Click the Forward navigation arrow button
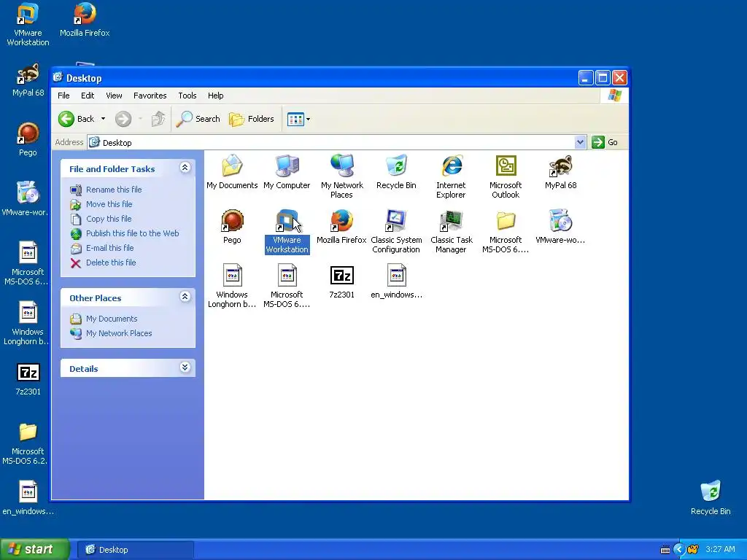The height and width of the screenshot is (560, 747). coord(123,119)
